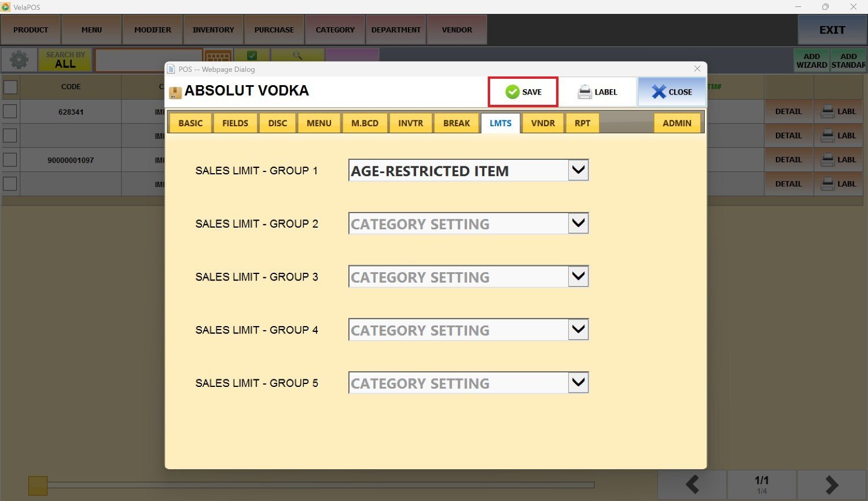
Task: Go to next page with right arrow
Action: pos(832,484)
